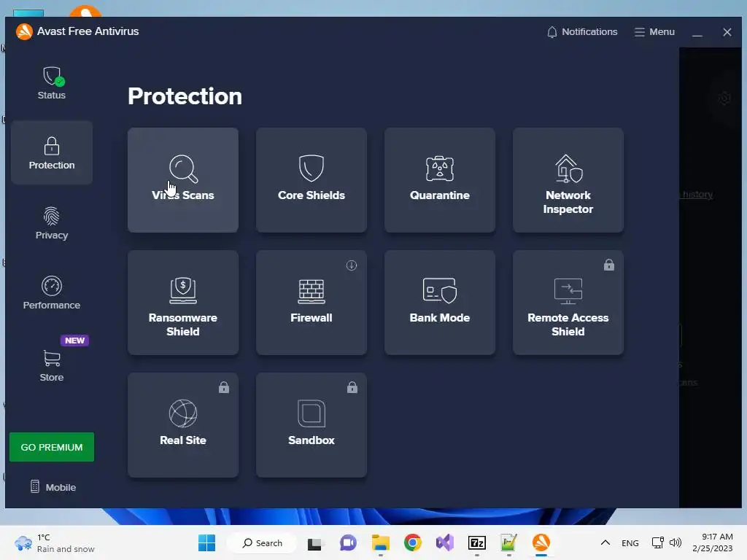The image size is (747, 560).
Task: Go to Status in the sidebar
Action: tap(52, 83)
